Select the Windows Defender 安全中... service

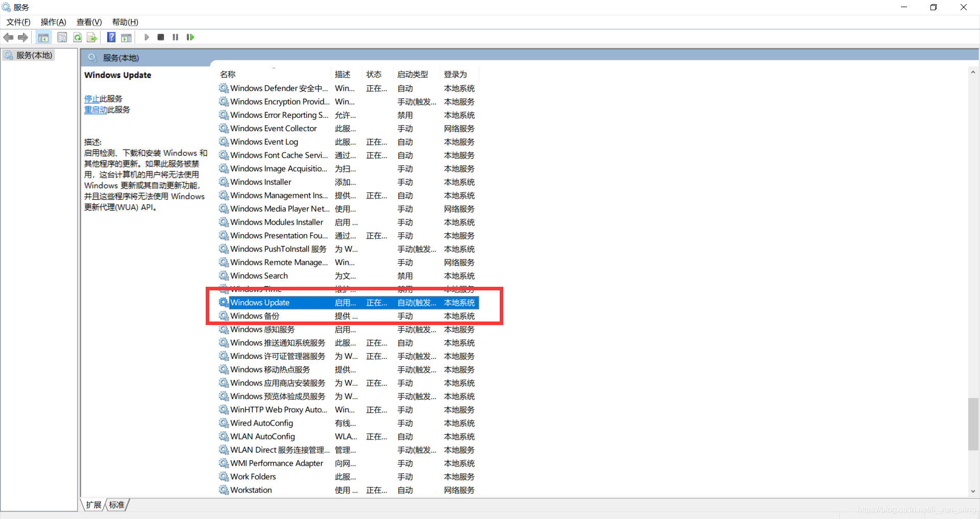click(x=349, y=88)
